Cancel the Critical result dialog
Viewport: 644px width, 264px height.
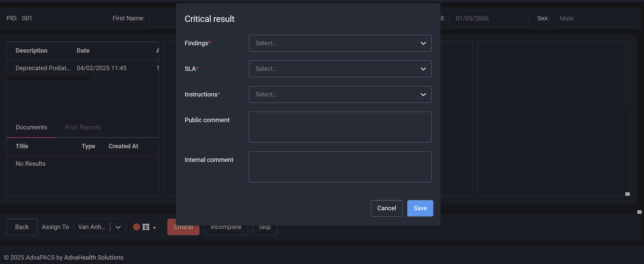387,208
